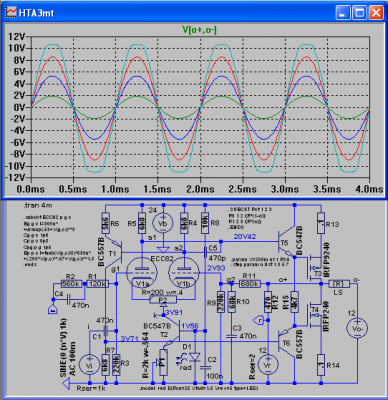Image resolution: width=388 pixels, height=400 pixels.
Task: Select resistor R10 68k symbol
Action: click(x=232, y=302)
